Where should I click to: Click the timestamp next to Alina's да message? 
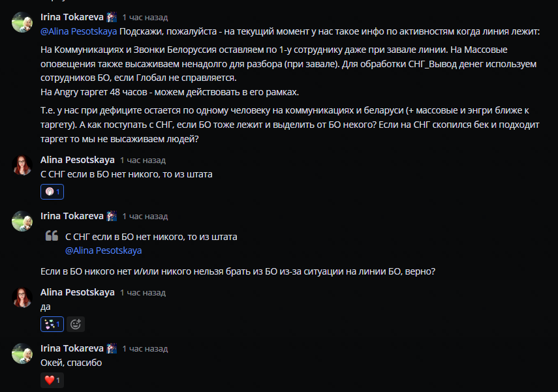(x=143, y=292)
